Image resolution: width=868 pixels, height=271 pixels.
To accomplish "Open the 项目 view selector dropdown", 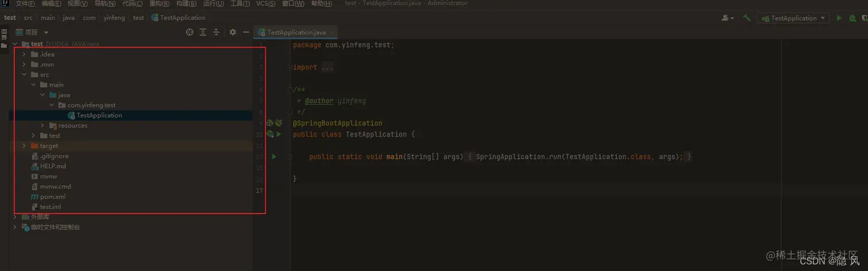I will coord(32,32).
